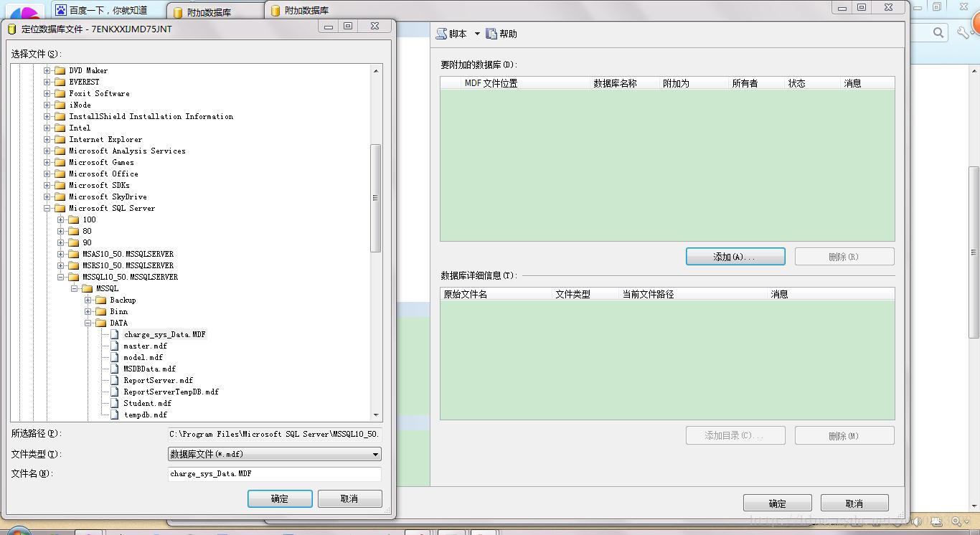Cancel the file locate dialog with 取消
The width and height of the screenshot is (980, 535).
349,498
